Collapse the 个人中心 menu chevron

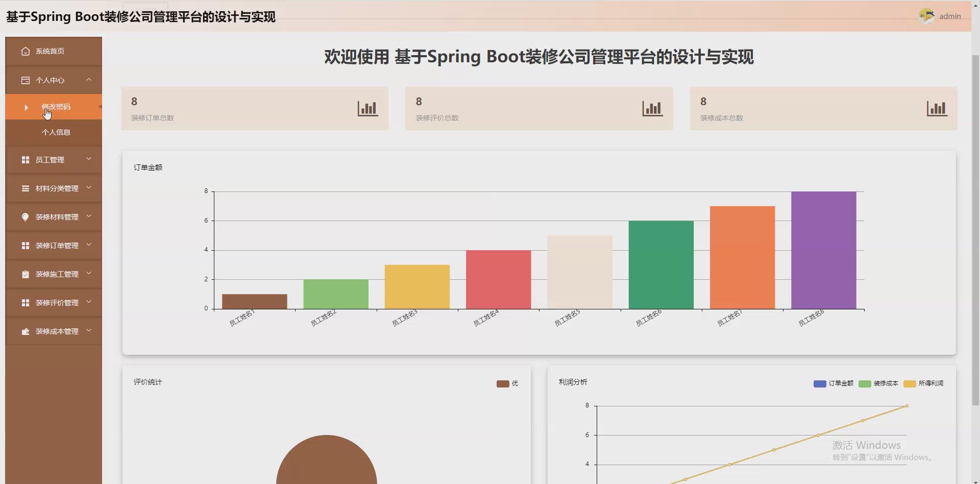(x=89, y=80)
